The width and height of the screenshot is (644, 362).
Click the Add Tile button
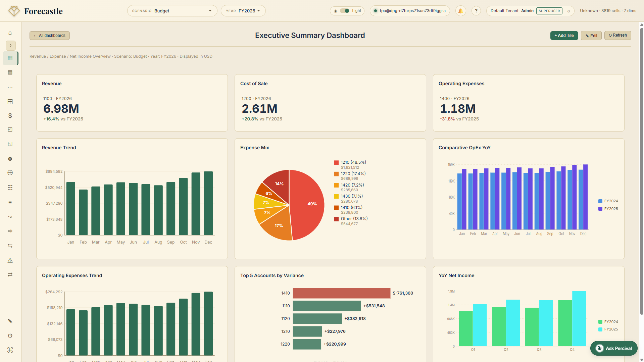click(x=564, y=35)
